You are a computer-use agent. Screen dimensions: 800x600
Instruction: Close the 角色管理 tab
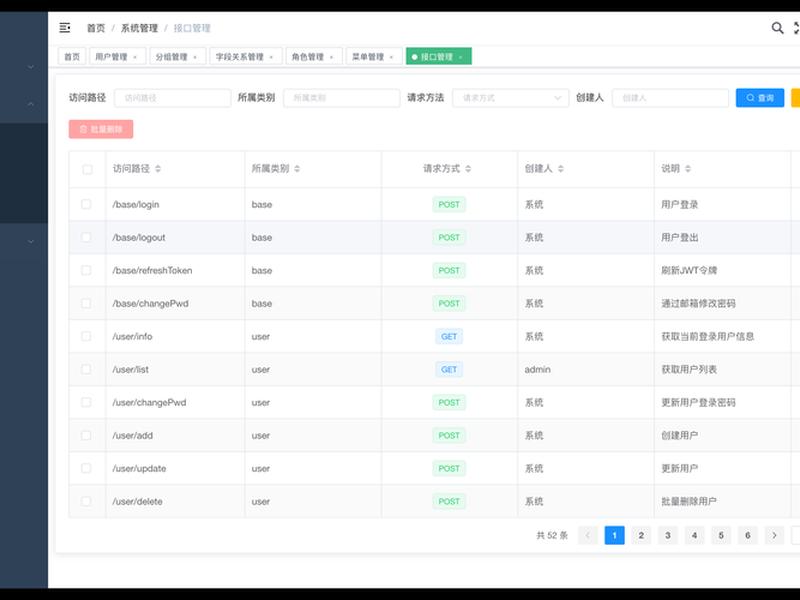(331, 57)
